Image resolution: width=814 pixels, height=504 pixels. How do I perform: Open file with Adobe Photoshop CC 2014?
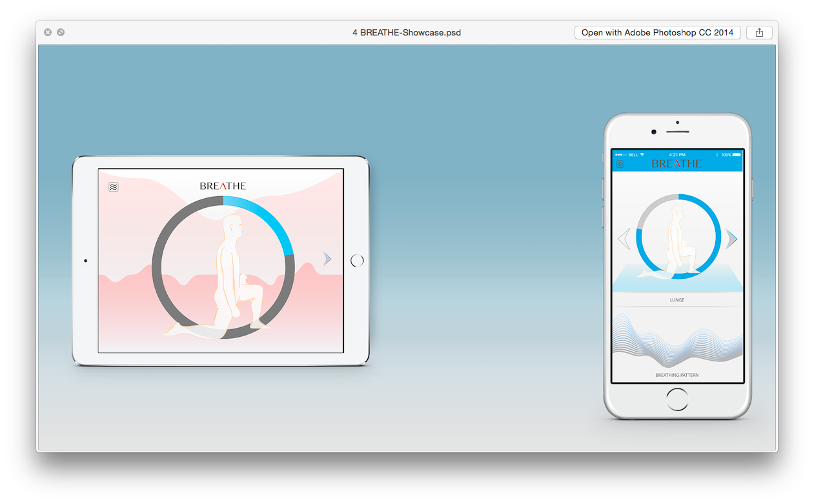tap(657, 32)
